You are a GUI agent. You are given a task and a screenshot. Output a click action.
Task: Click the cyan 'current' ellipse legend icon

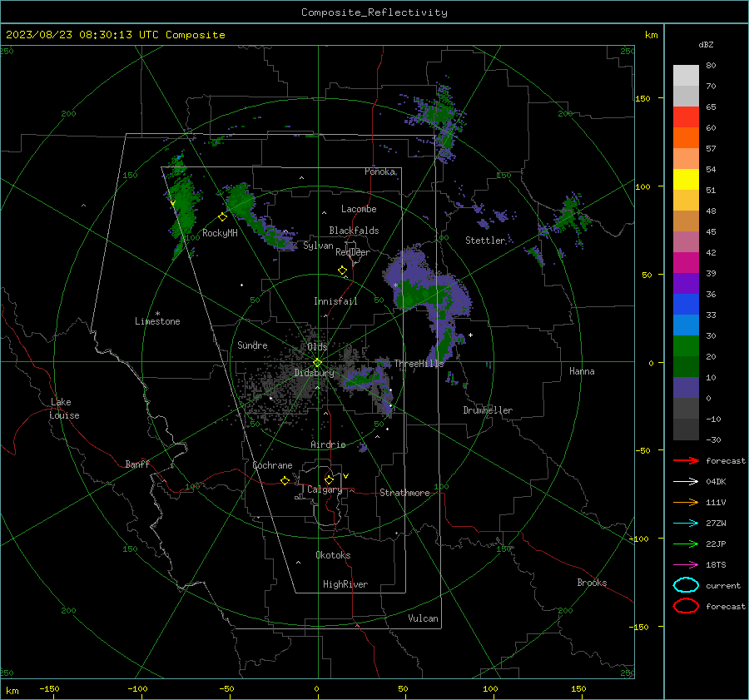[686, 585]
